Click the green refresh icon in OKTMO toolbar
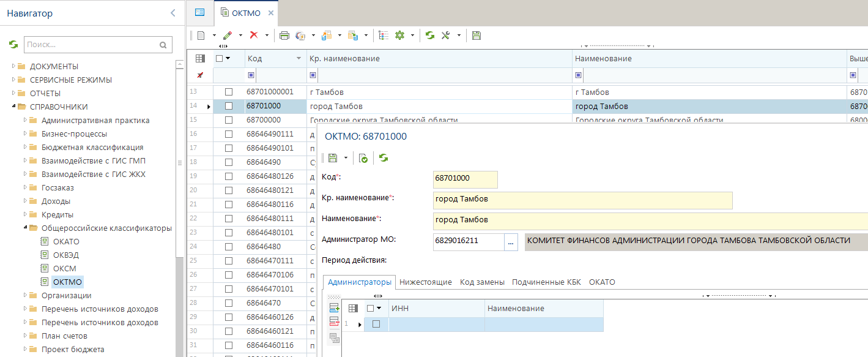This screenshot has height=357, width=868. pyautogui.click(x=430, y=36)
